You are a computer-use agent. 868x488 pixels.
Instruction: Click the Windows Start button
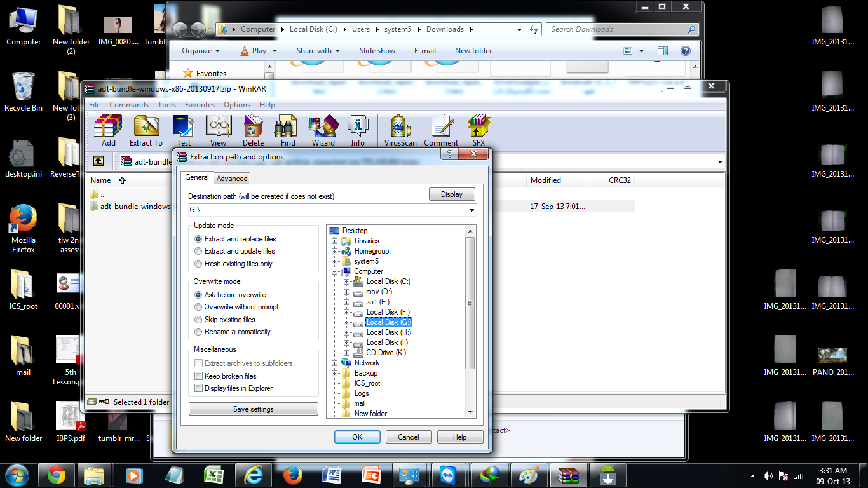17,475
